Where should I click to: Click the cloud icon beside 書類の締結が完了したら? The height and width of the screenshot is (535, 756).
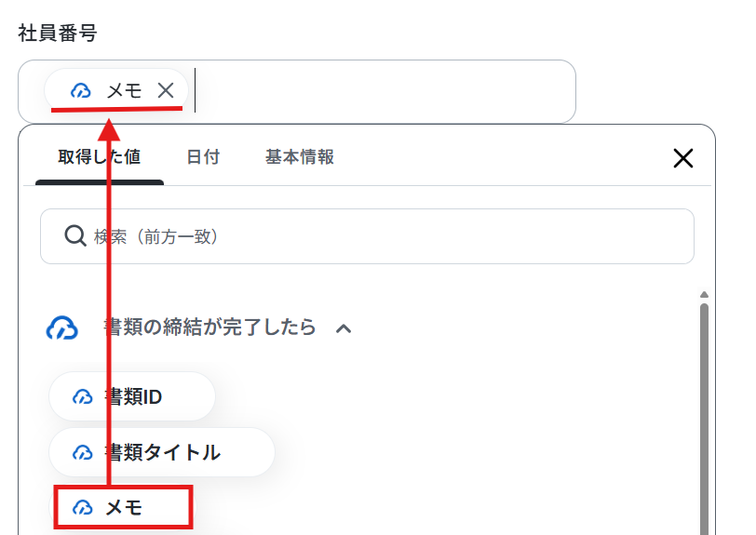click(x=61, y=328)
